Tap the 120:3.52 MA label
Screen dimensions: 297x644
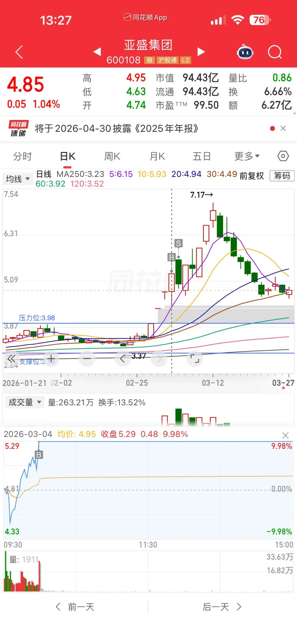point(87,184)
